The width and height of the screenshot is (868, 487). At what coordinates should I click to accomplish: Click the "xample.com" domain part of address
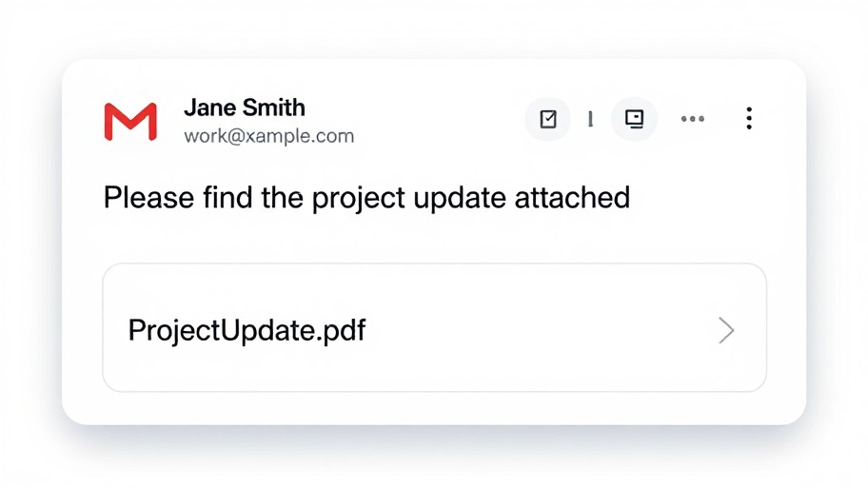point(299,136)
